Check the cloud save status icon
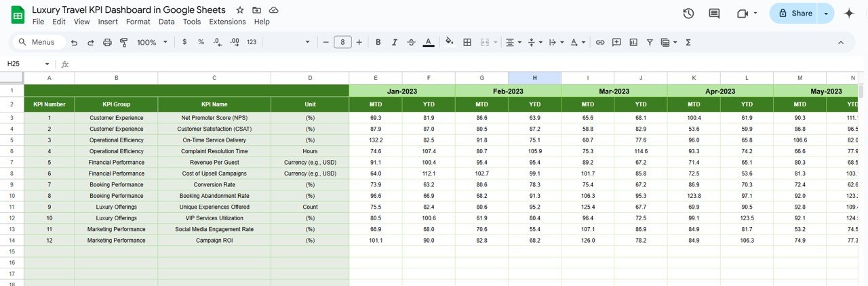The width and height of the screenshot is (868, 286). point(273,11)
